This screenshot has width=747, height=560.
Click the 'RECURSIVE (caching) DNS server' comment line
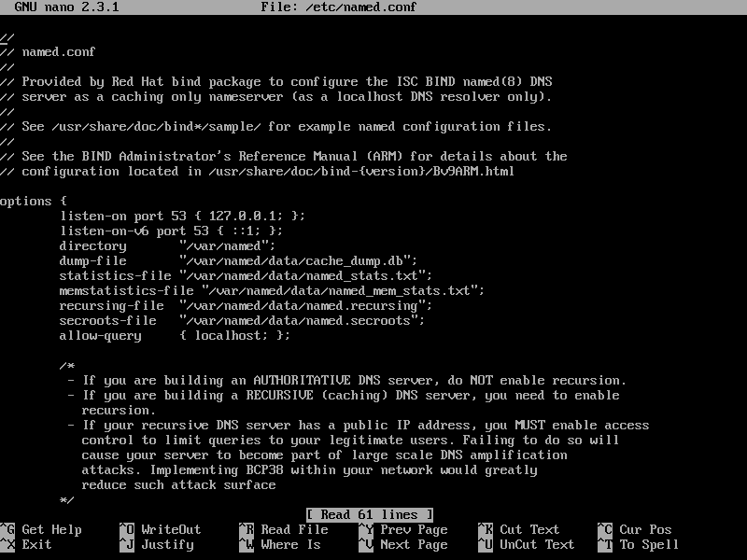click(344, 396)
